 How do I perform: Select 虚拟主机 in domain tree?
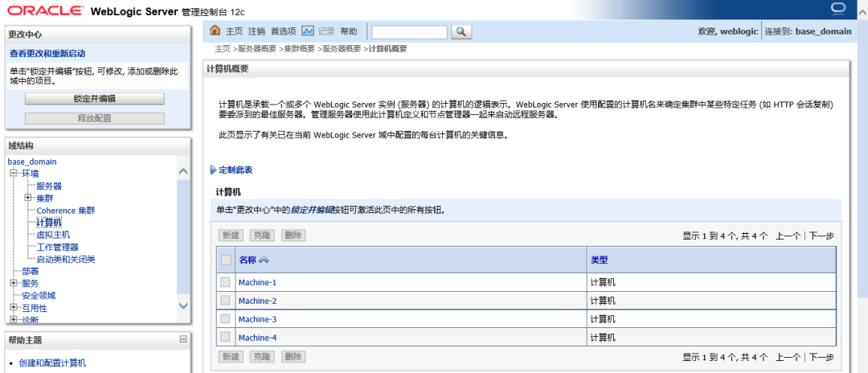tap(53, 235)
